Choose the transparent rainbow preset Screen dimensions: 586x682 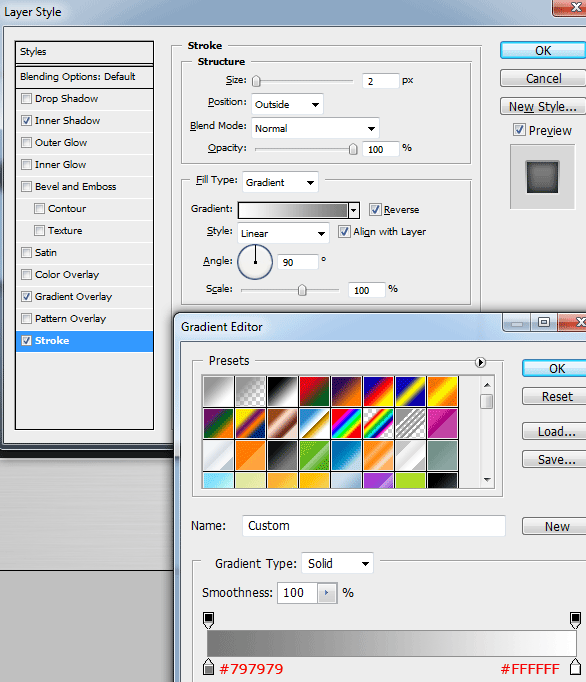[x=378, y=423]
